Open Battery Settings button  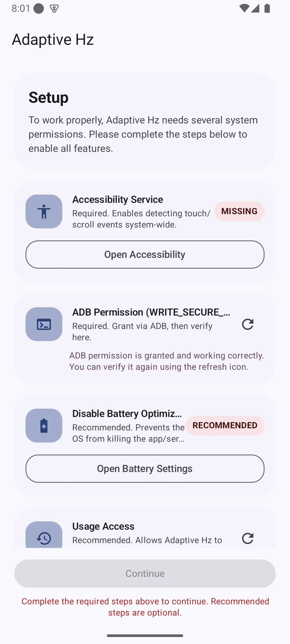[145, 469]
